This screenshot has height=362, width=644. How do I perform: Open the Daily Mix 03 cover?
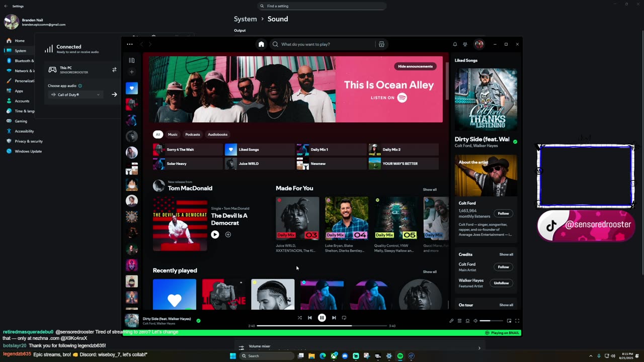pyautogui.click(x=297, y=218)
